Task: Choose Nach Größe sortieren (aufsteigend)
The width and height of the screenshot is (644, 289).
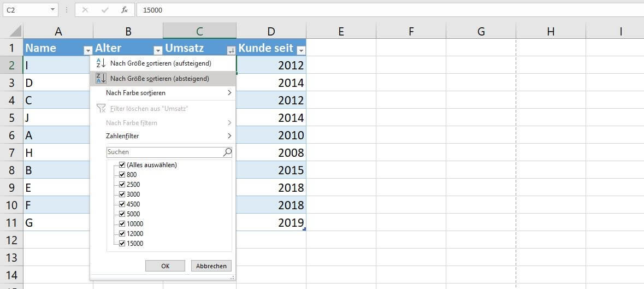Action: click(163, 63)
